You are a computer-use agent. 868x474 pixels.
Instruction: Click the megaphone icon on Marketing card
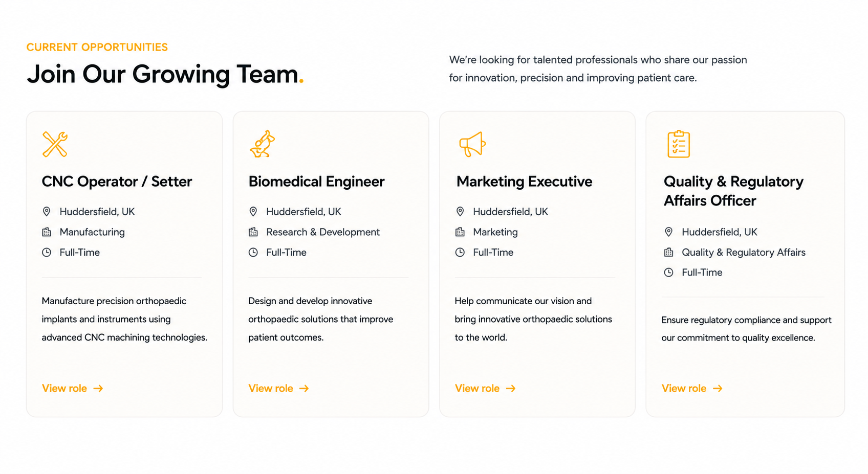pos(472,144)
